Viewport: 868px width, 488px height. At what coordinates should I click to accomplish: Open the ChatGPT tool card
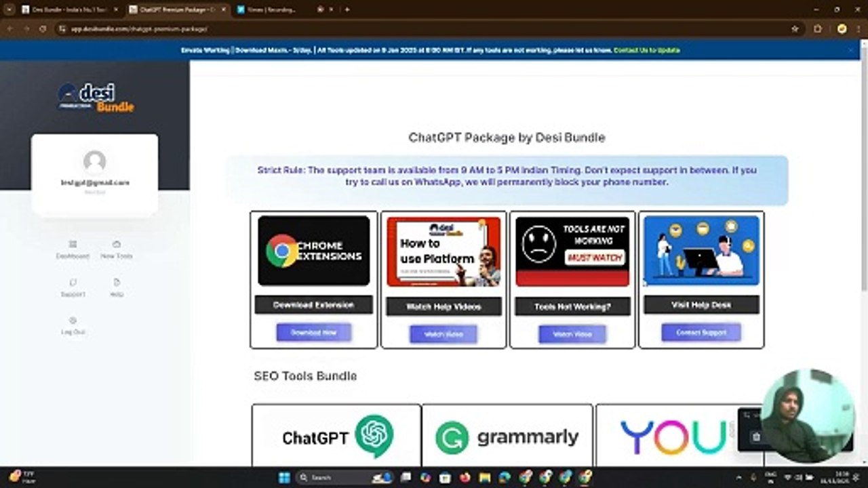click(336, 435)
